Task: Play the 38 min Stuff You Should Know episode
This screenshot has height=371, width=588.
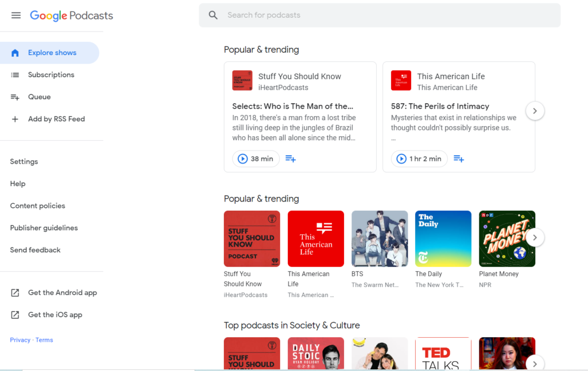Action: (256, 159)
